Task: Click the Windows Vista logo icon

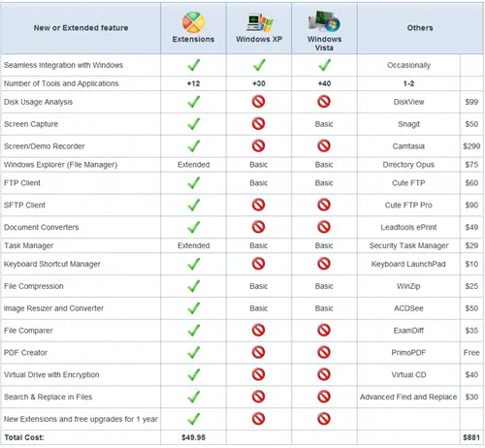Action: [x=324, y=21]
